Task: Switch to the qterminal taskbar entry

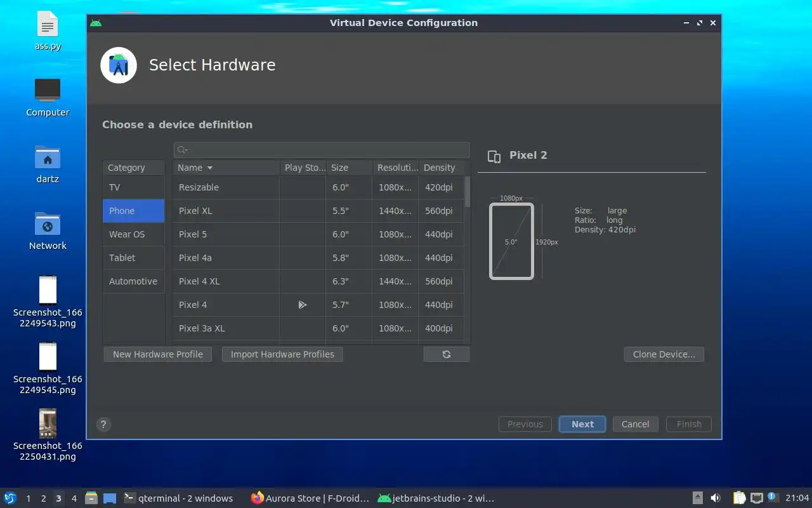Action: (x=178, y=498)
